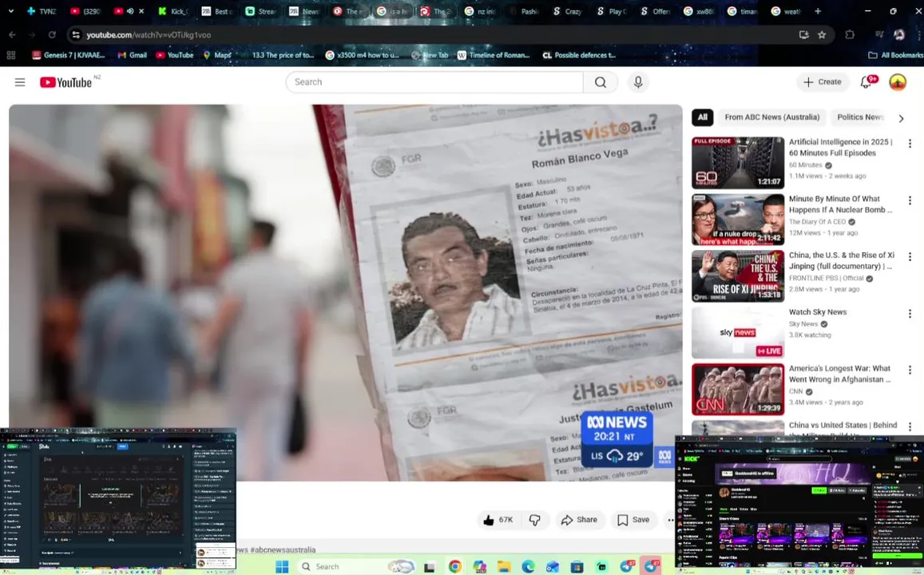The width and height of the screenshot is (924, 575).
Task: Switch to the Kick browser tab
Action: click(x=173, y=11)
